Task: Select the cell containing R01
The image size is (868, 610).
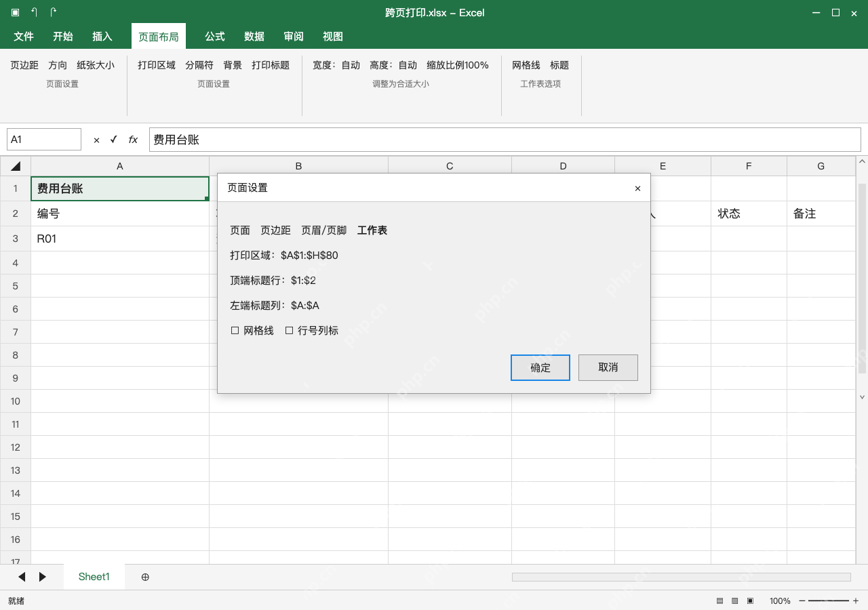Action: (x=120, y=239)
